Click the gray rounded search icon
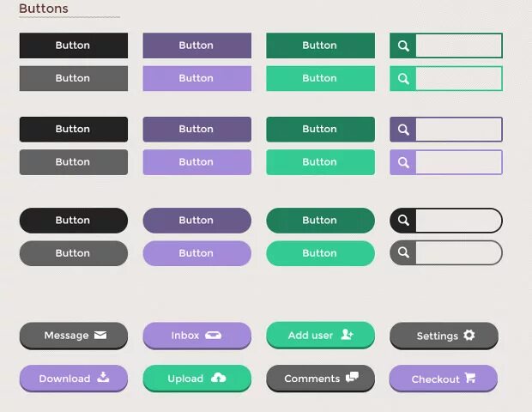The height and width of the screenshot is (412, 532). coord(403,253)
